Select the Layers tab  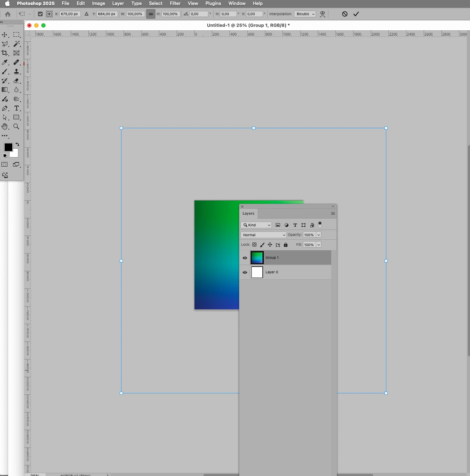tap(248, 213)
